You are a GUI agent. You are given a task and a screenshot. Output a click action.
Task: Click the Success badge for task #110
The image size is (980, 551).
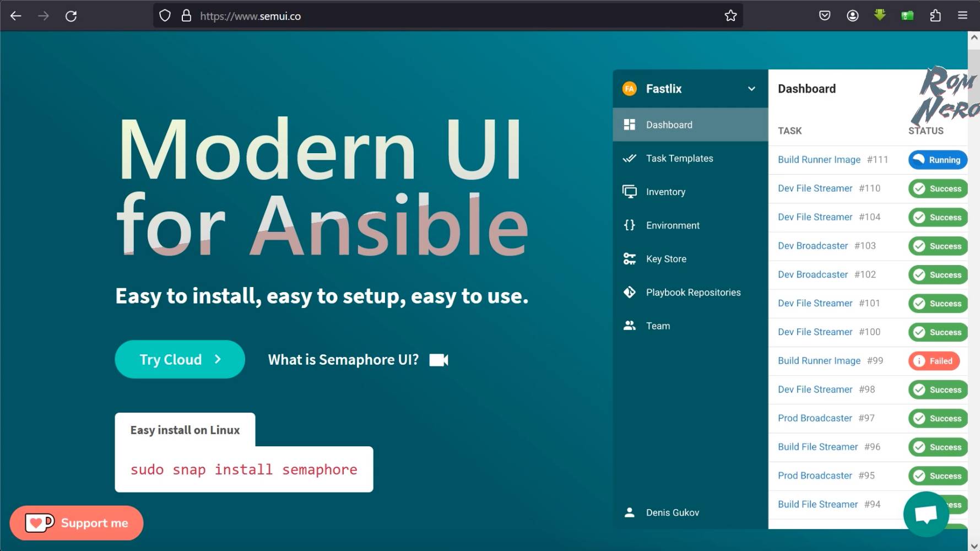938,188
